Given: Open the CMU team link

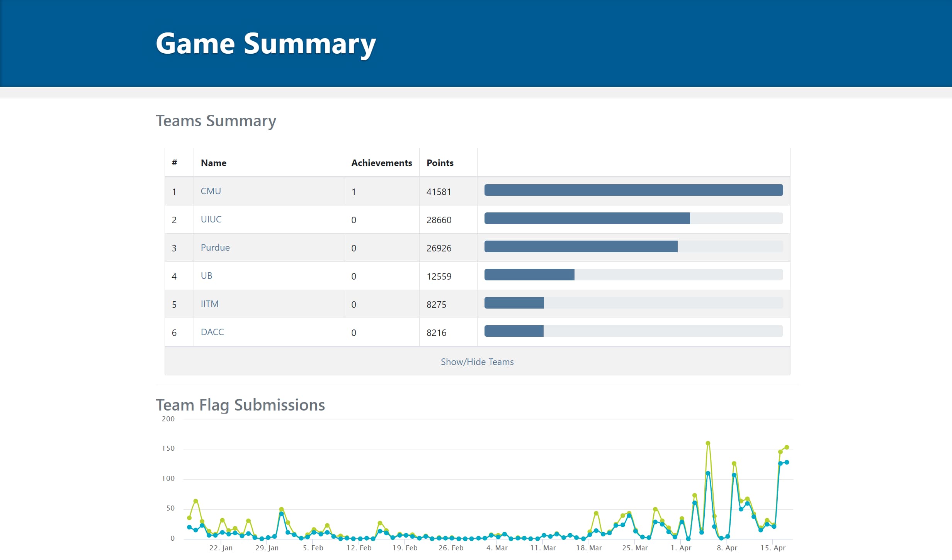Looking at the screenshot, I should (211, 191).
